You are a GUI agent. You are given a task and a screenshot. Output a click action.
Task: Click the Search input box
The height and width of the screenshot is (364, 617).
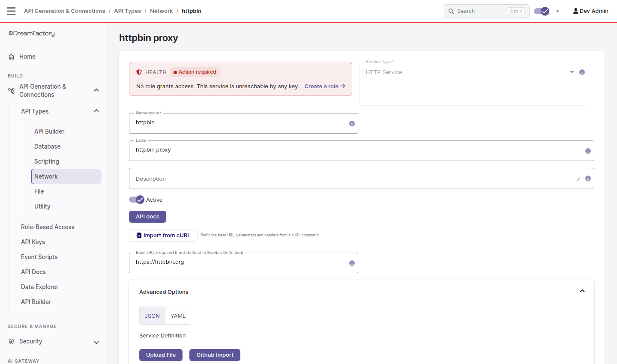tap(486, 11)
